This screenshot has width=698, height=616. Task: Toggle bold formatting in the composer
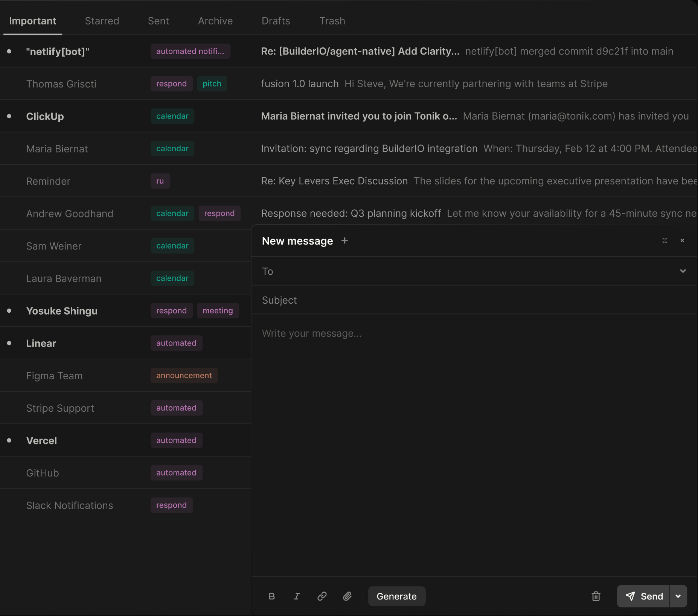[x=271, y=596]
